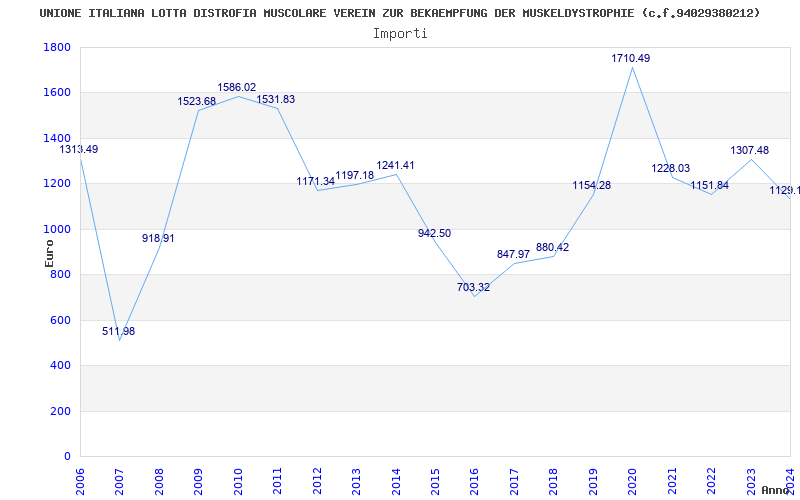The width and height of the screenshot is (800, 500).
Task: Click the y-axis tick label 1400
Action: click(57, 138)
